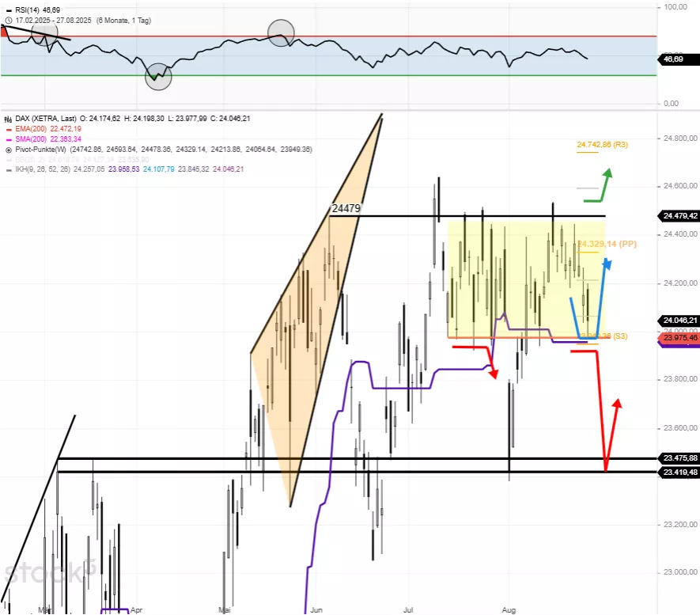
Task: Select the DAX (XETRA, Last) legend title
Action: [46, 119]
